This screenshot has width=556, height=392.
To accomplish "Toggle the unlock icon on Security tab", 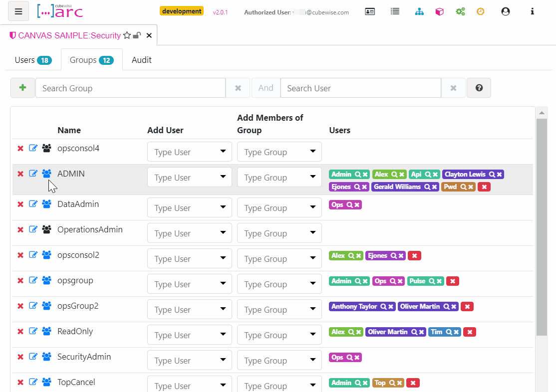I will click(x=137, y=35).
